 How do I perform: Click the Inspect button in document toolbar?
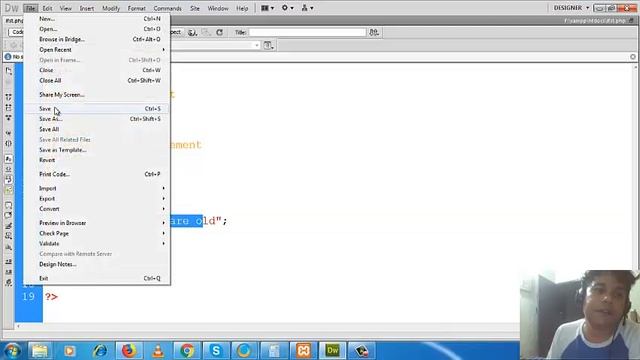[176, 32]
